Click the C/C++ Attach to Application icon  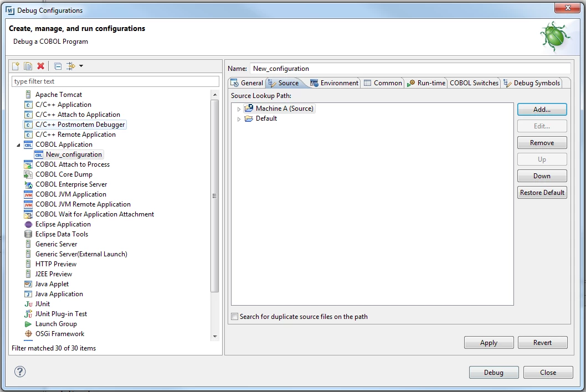(x=28, y=115)
